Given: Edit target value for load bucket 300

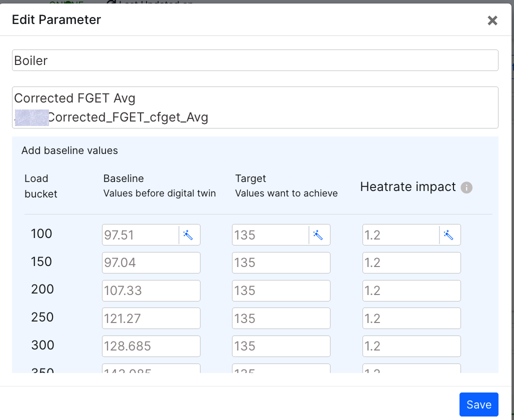Looking at the screenshot, I should click(x=281, y=346).
